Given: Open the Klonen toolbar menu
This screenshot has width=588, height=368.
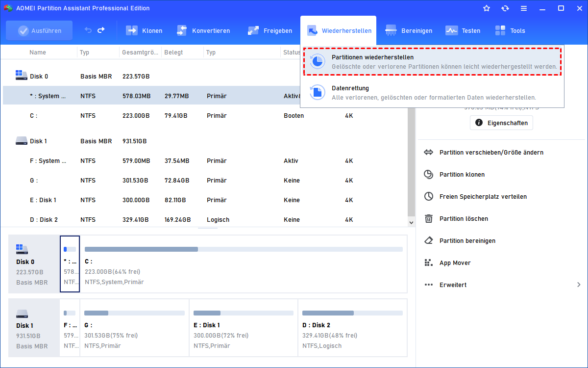Looking at the screenshot, I should (x=145, y=30).
